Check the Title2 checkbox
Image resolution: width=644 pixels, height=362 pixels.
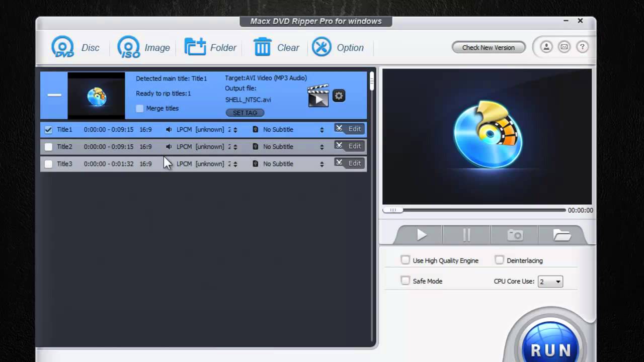point(48,147)
